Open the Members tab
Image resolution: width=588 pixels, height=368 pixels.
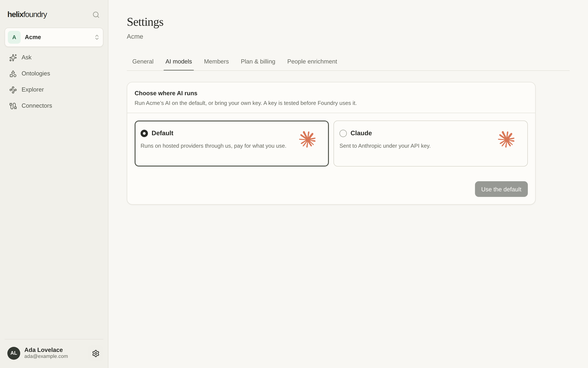tap(216, 62)
